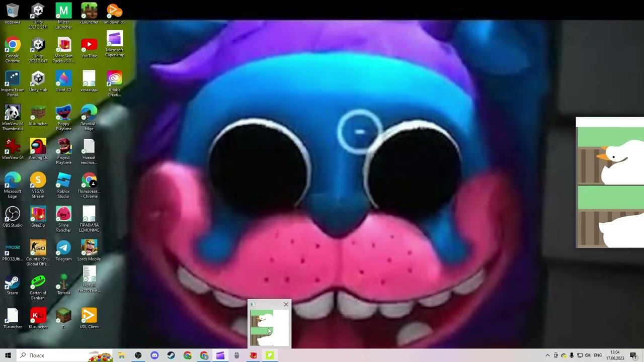The width and height of the screenshot is (644, 362).
Task: Open Roblox Studio desktop shortcut
Action: pos(63,186)
